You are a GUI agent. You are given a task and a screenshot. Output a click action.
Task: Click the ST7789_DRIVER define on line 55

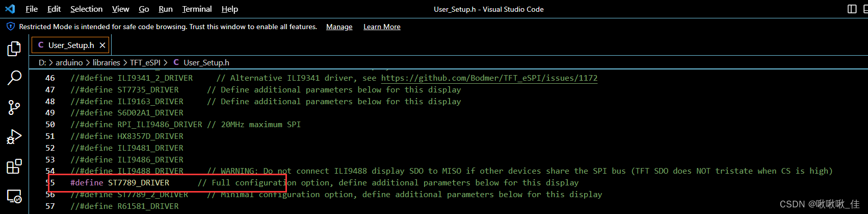pyautogui.click(x=139, y=183)
